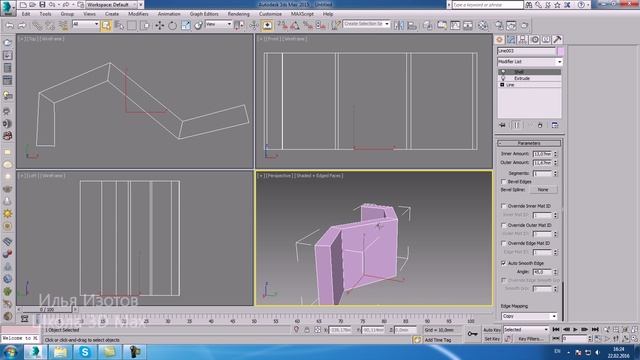Viewport: 640px width, 360px height.
Task: Open the key mode Selected dropdown
Action: click(526, 329)
